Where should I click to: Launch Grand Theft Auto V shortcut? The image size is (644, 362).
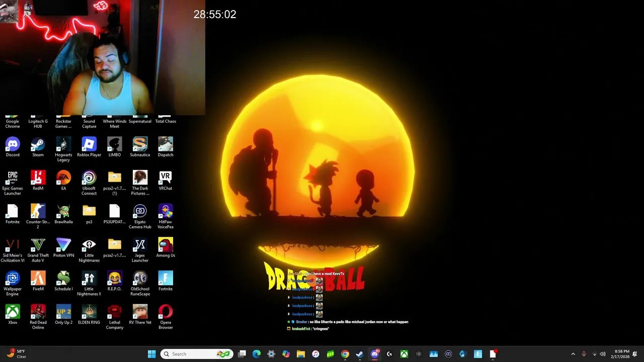coord(38,250)
